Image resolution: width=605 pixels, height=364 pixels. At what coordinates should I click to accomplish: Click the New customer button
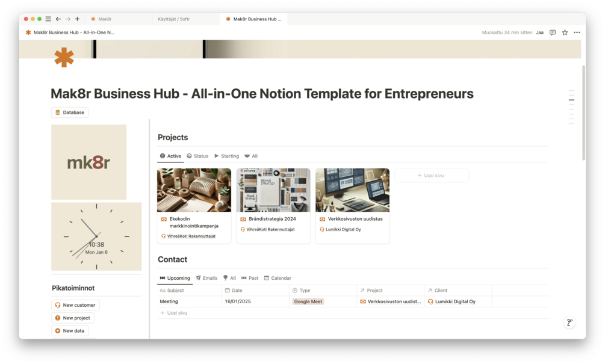click(75, 305)
